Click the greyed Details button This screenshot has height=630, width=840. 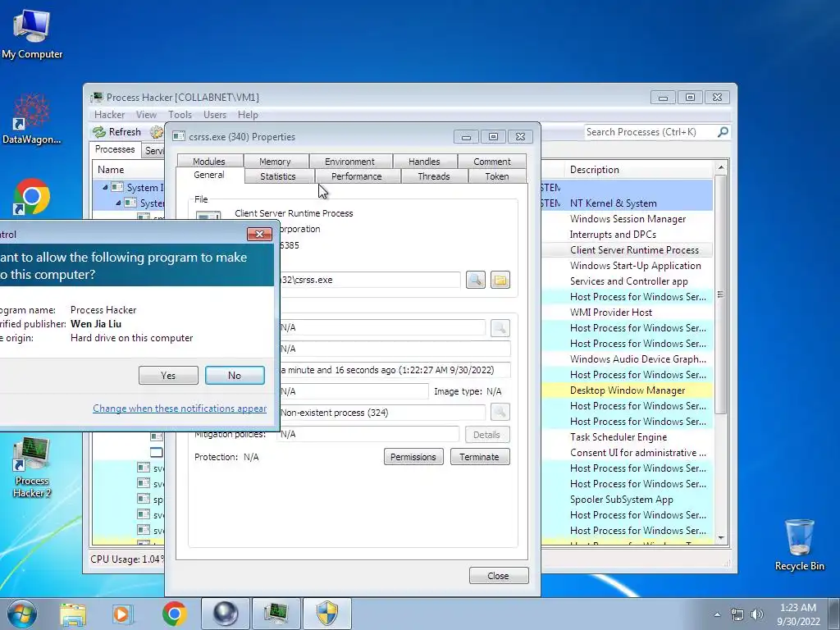point(486,435)
